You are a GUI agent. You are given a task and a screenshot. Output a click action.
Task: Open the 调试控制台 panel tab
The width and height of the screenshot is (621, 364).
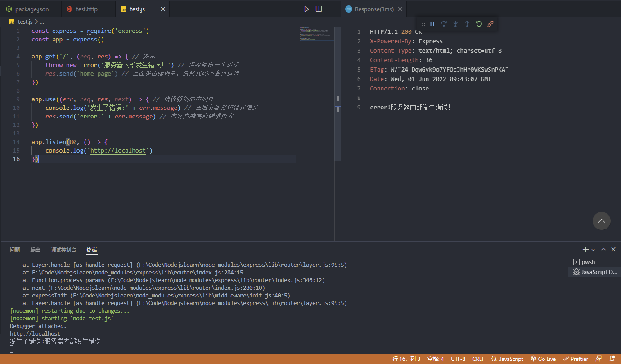pos(63,250)
